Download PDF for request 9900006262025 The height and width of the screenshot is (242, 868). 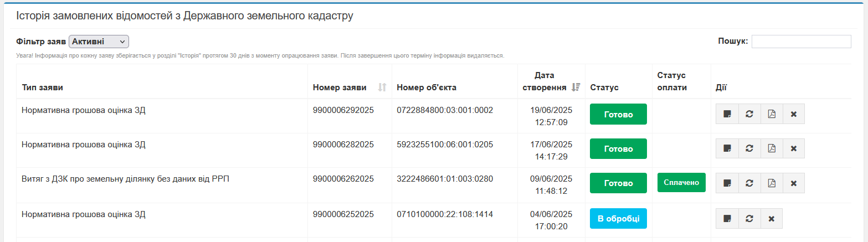point(772,183)
